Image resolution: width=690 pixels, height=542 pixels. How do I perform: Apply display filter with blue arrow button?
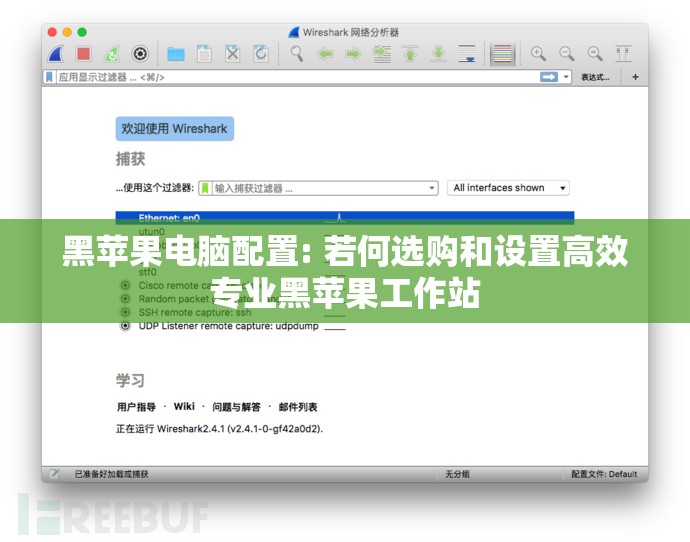[549, 77]
